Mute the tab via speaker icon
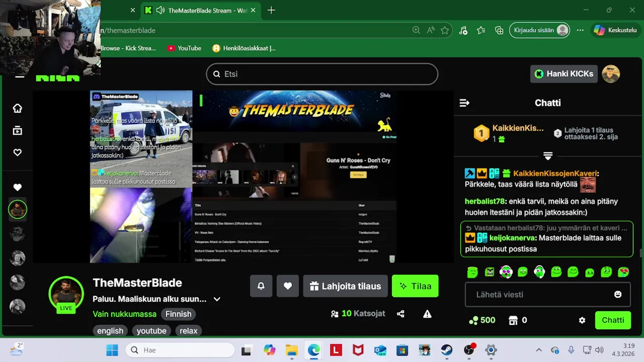The image size is (644, 362). point(160,10)
